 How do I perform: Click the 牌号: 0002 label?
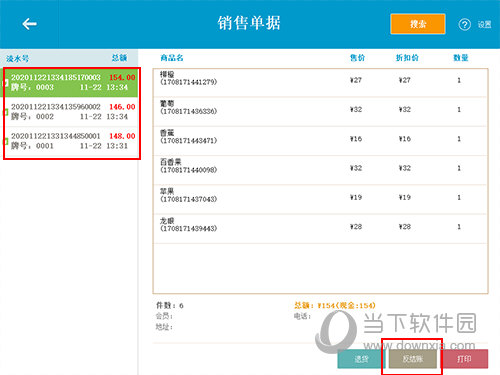[x=32, y=117]
